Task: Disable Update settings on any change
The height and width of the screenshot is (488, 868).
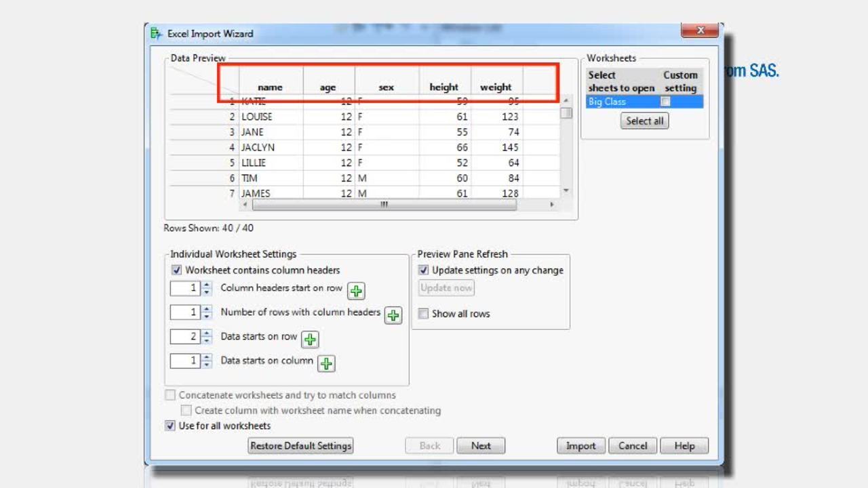Action: coord(422,270)
